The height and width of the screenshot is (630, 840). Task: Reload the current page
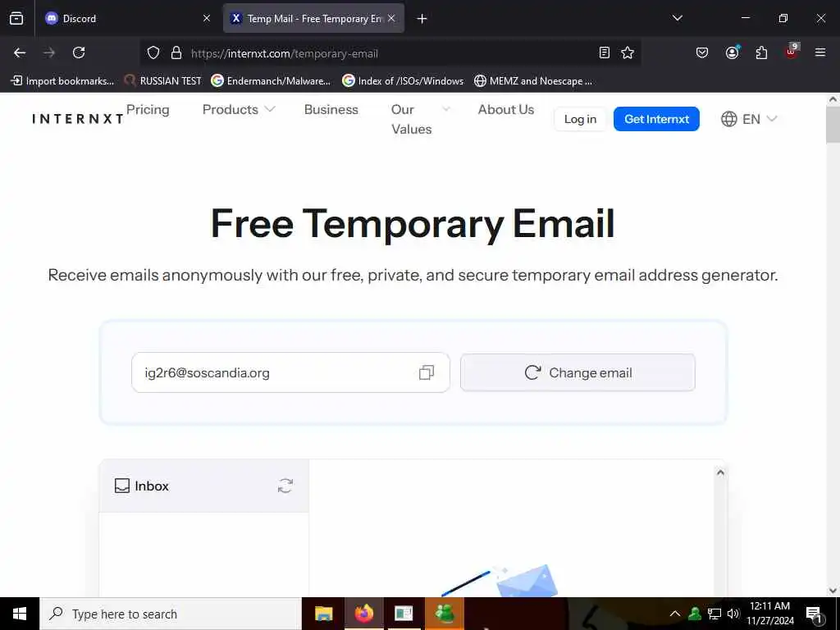[x=79, y=52]
